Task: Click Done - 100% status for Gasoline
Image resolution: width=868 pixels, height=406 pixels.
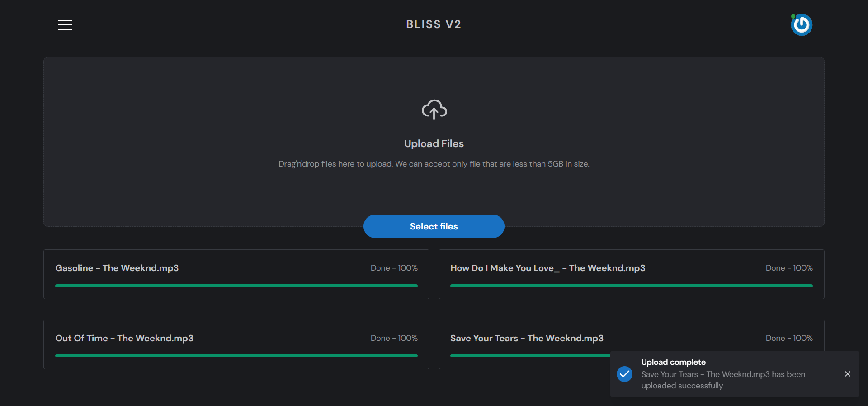Action: (x=394, y=268)
